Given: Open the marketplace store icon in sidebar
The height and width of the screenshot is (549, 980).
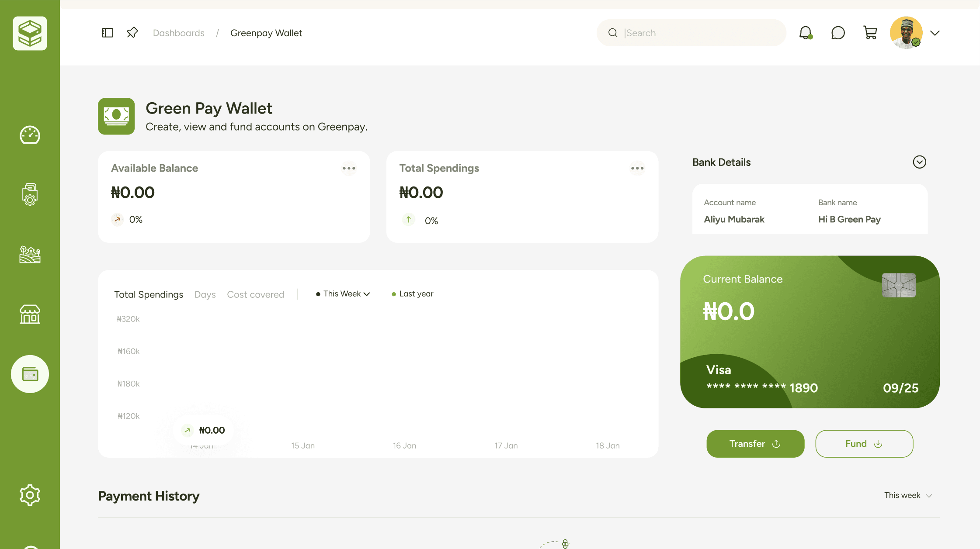Looking at the screenshot, I should pos(30,314).
